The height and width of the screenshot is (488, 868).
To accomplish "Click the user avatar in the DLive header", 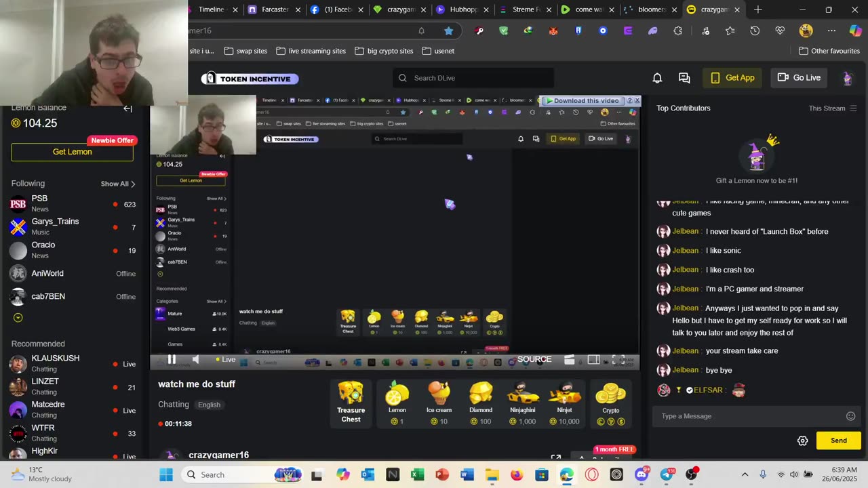I will [847, 78].
